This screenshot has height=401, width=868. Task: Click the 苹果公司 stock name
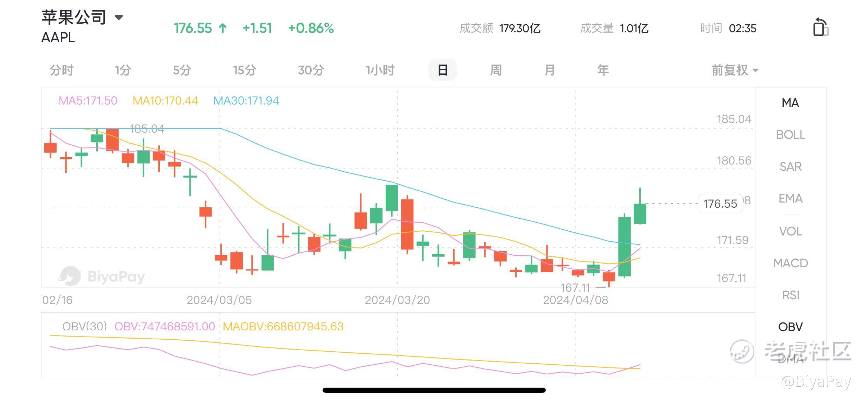[74, 17]
